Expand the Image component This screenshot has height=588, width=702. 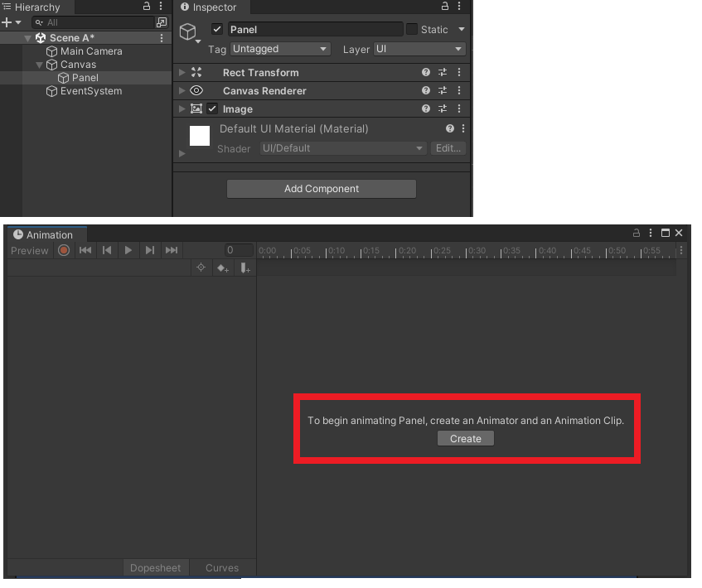click(182, 108)
